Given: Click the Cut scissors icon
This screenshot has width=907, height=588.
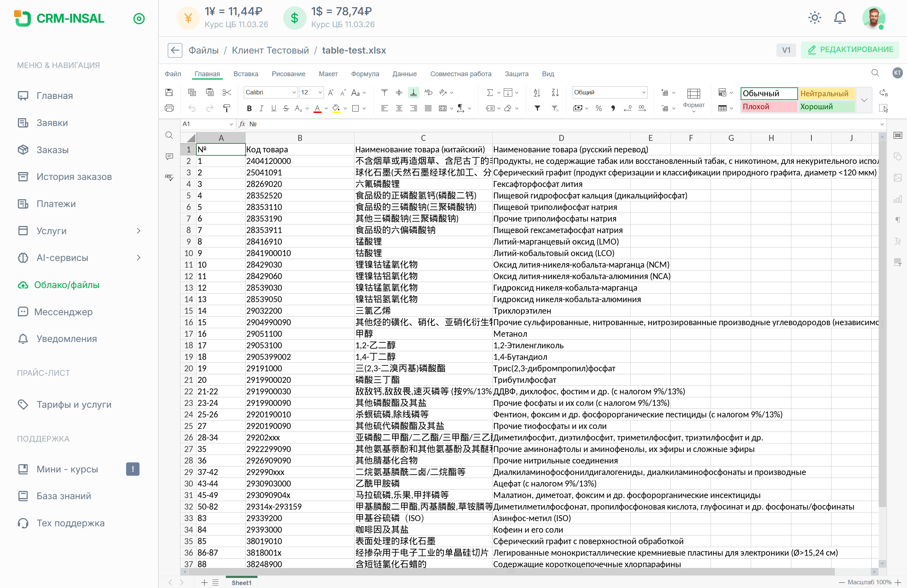Looking at the screenshot, I should (227, 93).
